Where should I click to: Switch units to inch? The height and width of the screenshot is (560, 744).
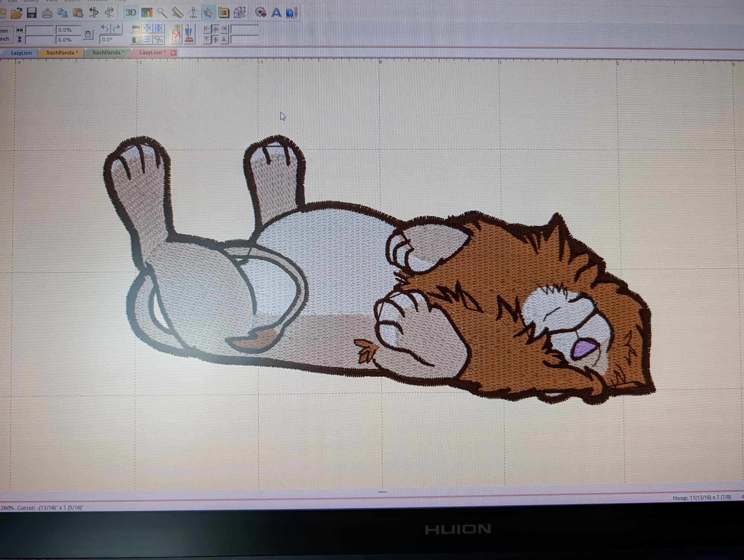(x=5, y=39)
